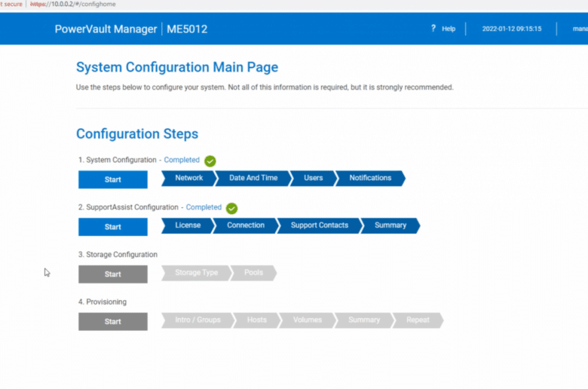Viewport: 588px width, 389px height.
Task: Click the Volumes provisioning step
Action: pos(308,320)
